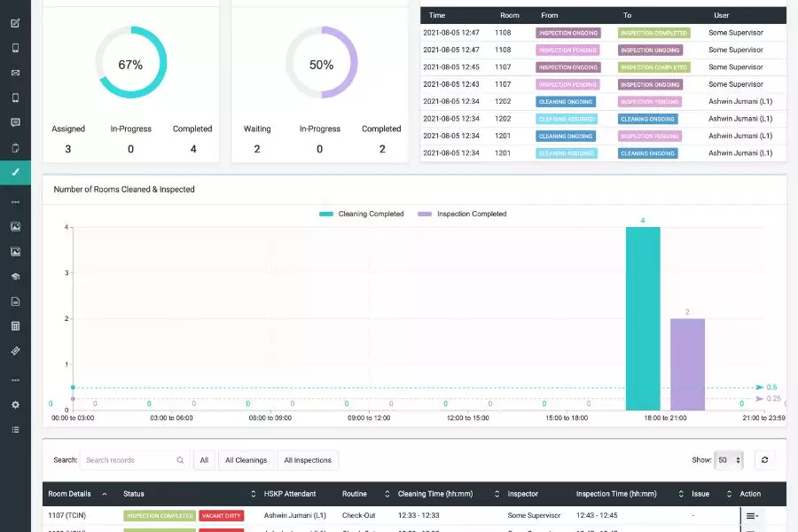
Task: Click the Search records input field
Action: coord(129,460)
